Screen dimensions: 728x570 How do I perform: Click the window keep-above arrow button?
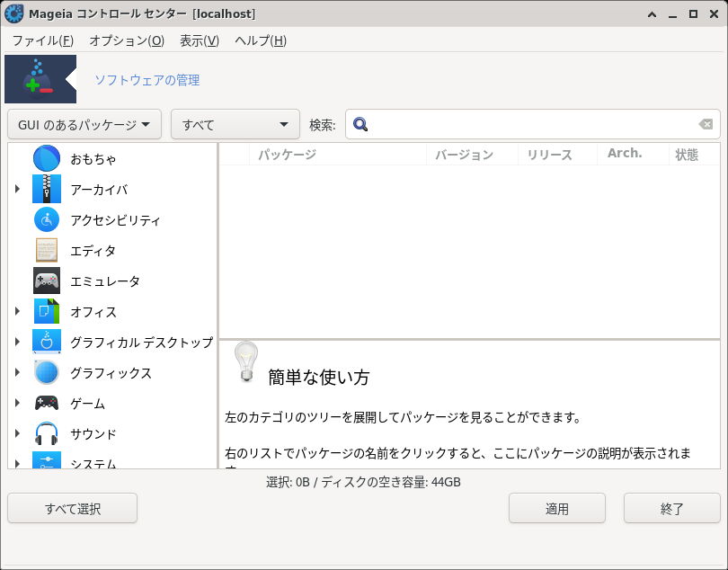point(652,14)
